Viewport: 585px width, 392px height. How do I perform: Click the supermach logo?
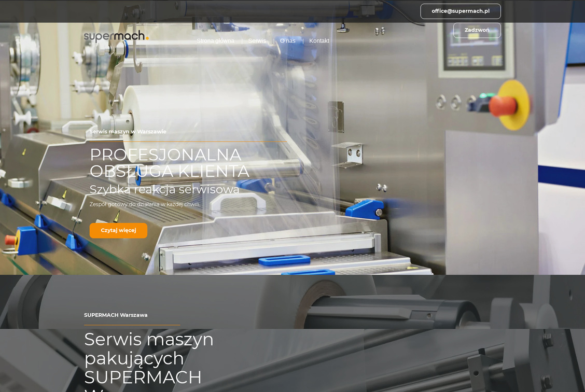(x=116, y=36)
